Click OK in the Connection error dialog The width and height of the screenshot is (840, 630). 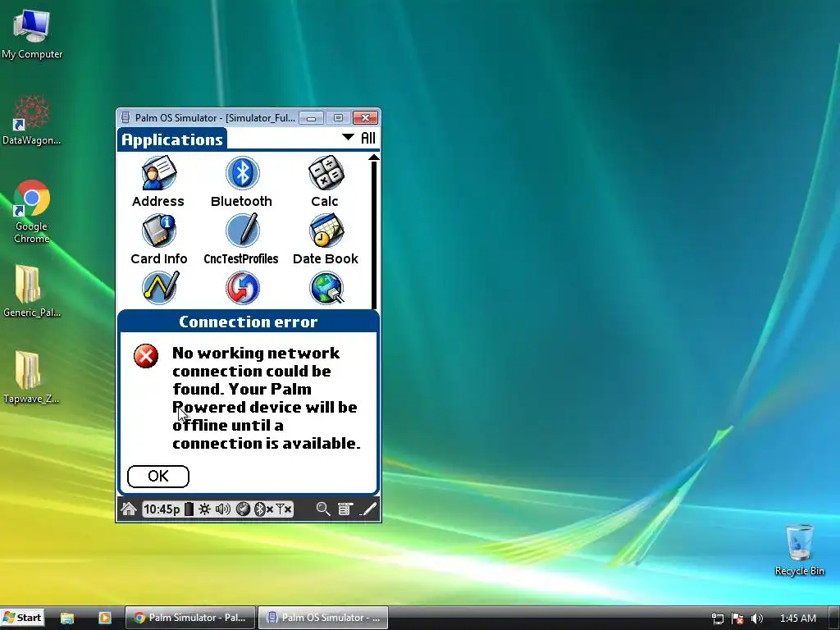158,477
